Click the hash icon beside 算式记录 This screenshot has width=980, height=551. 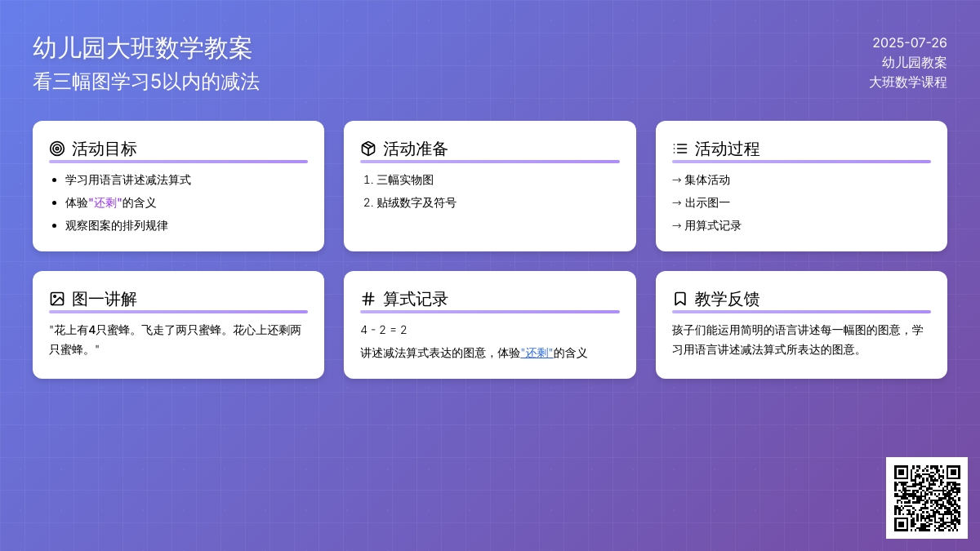pyautogui.click(x=368, y=299)
